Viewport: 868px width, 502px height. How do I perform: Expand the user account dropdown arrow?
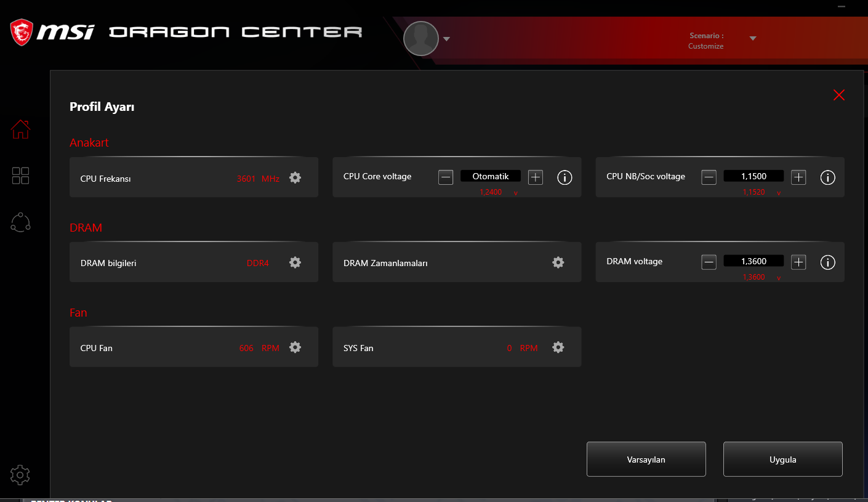(x=447, y=39)
